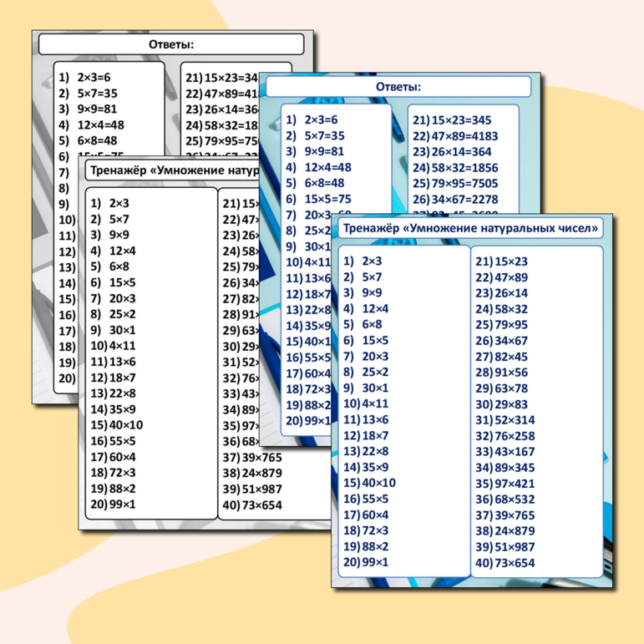Click problem 37) 39×765 on gray worksheet
This screenshot has height=644, width=644.
click(251, 457)
